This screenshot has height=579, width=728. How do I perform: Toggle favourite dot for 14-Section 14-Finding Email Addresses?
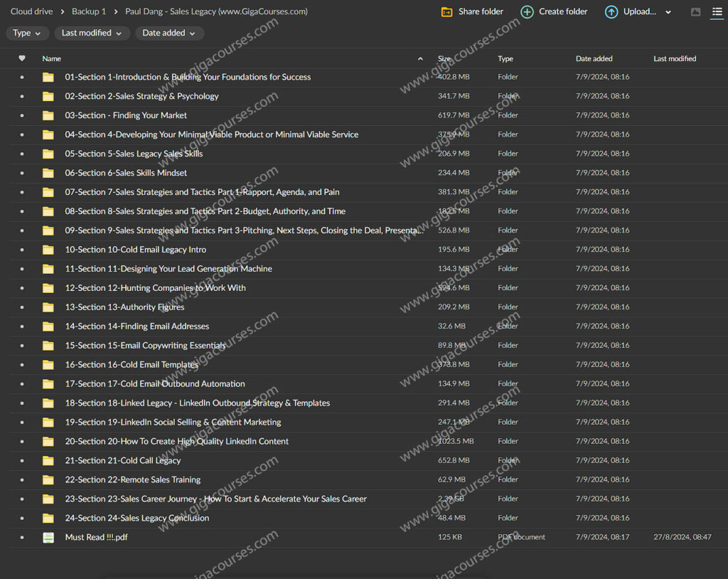point(21,327)
